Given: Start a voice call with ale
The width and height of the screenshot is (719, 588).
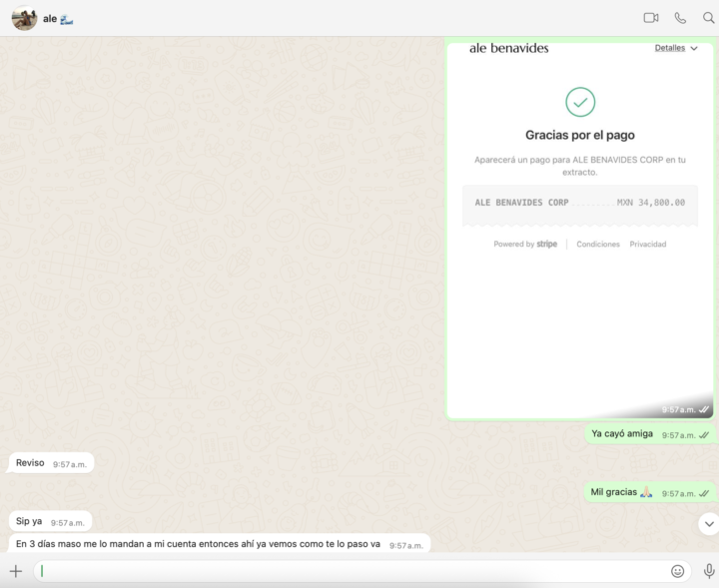Looking at the screenshot, I should pos(680,18).
